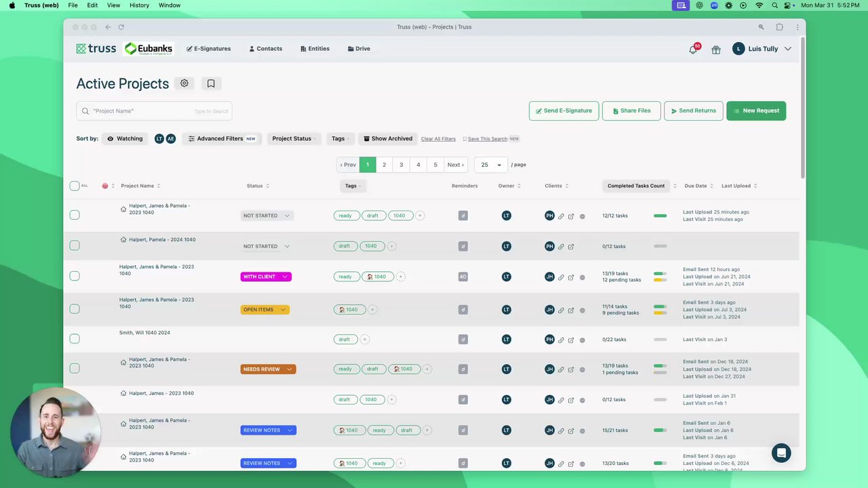The image size is (868, 488).
Task: Click the Share Files button
Action: point(631,111)
